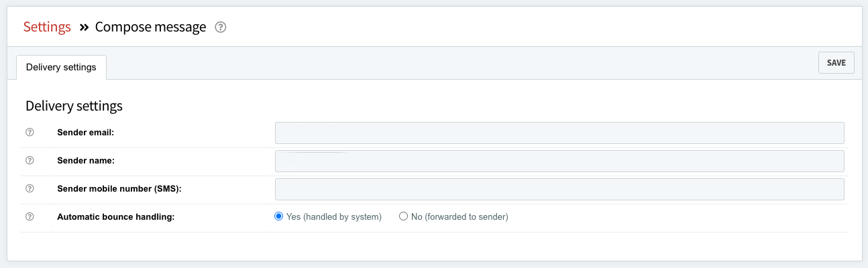
Task: Go back via Settings breadcrumb link
Action: pyautogui.click(x=47, y=27)
